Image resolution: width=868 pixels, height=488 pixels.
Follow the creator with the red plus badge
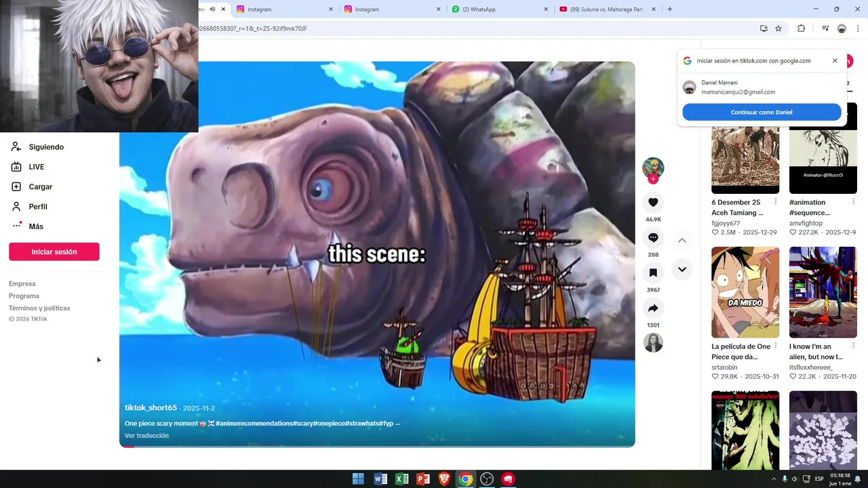(x=653, y=179)
